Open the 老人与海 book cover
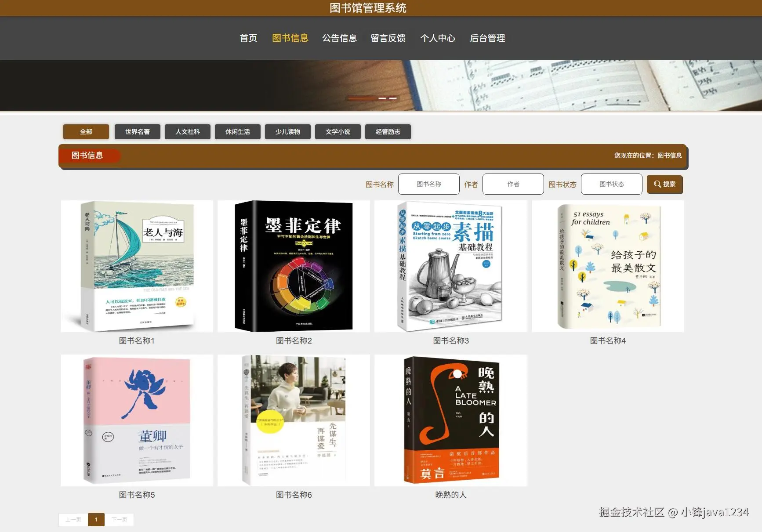 pyautogui.click(x=137, y=266)
